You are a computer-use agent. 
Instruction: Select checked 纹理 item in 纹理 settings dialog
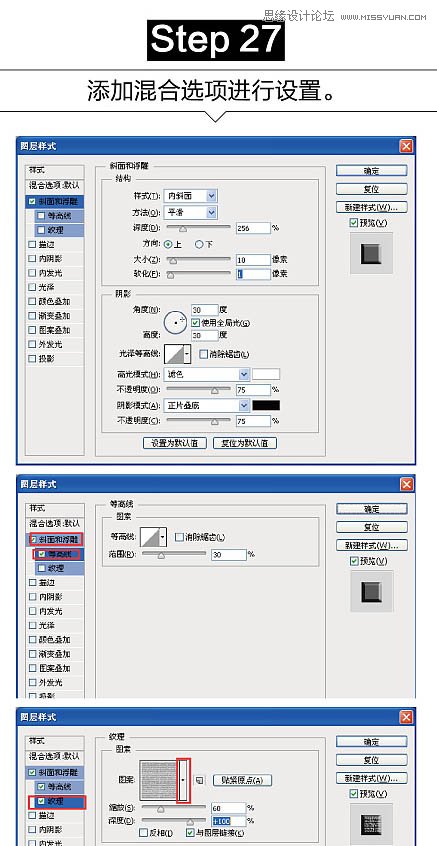point(59,801)
